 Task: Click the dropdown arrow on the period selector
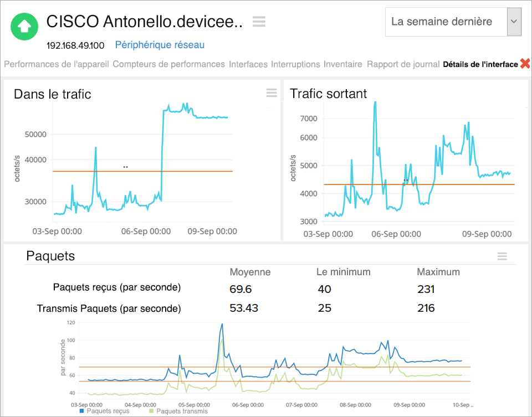tap(515, 22)
